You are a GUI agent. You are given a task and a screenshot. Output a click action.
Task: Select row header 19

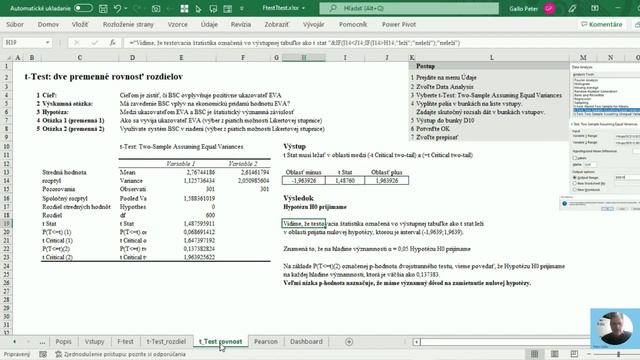7,224
